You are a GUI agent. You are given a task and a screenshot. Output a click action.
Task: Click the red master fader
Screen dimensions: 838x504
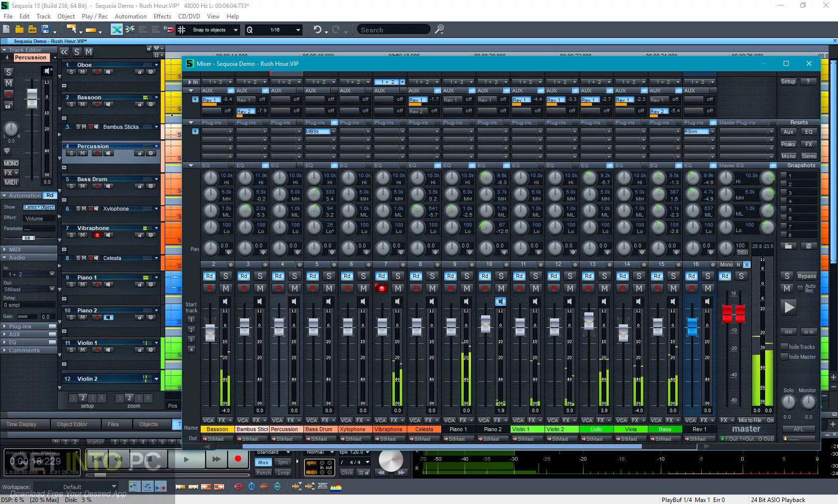tap(734, 313)
